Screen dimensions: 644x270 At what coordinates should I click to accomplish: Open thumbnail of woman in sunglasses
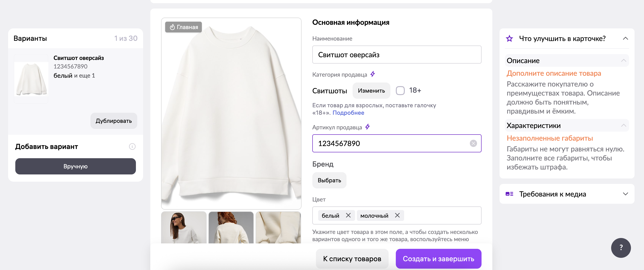coord(184,227)
